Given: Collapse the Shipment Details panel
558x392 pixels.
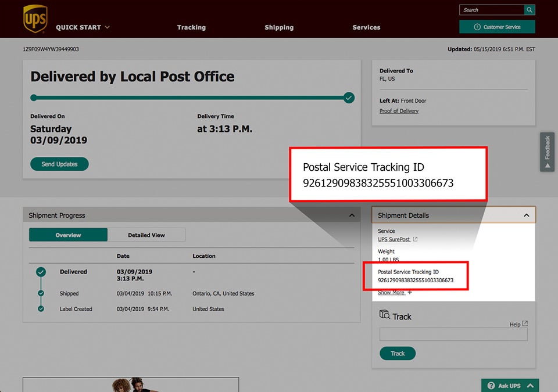Looking at the screenshot, I should 527,215.
